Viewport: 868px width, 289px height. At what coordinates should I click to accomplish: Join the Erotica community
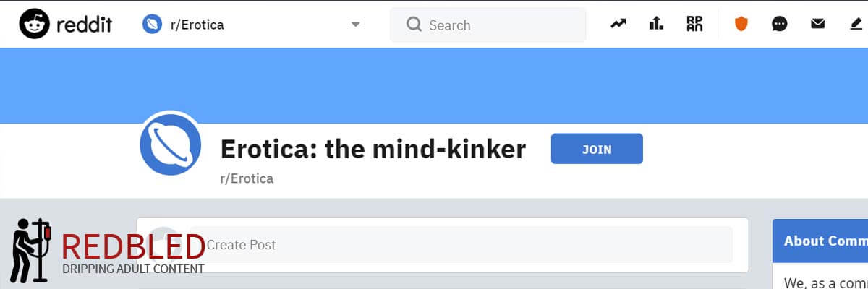pyautogui.click(x=597, y=149)
